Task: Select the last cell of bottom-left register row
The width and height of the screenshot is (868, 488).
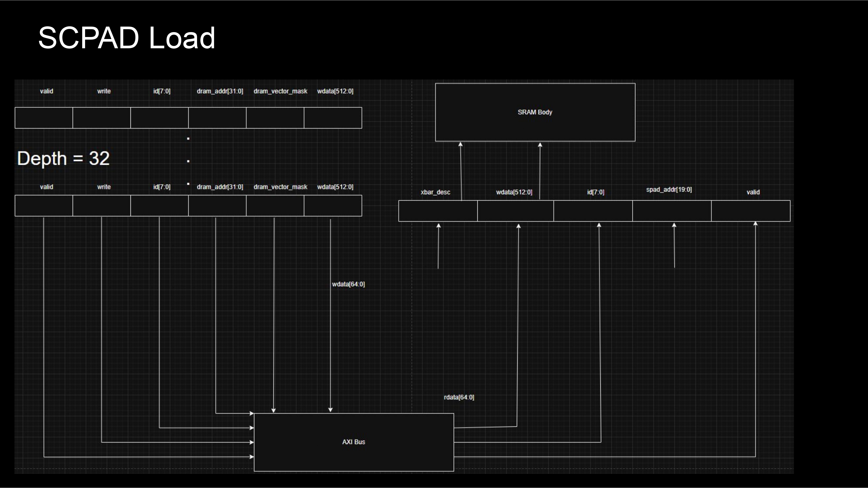Action: (x=332, y=206)
